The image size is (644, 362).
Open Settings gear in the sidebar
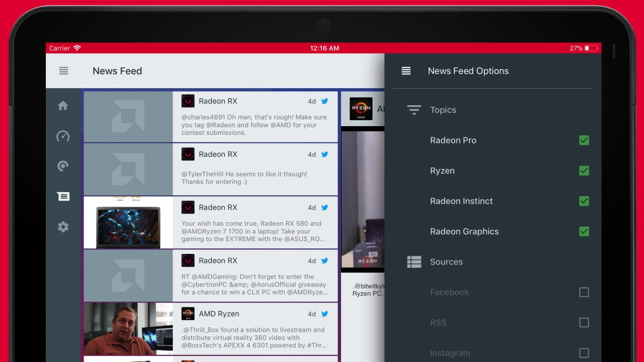click(x=63, y=227)
